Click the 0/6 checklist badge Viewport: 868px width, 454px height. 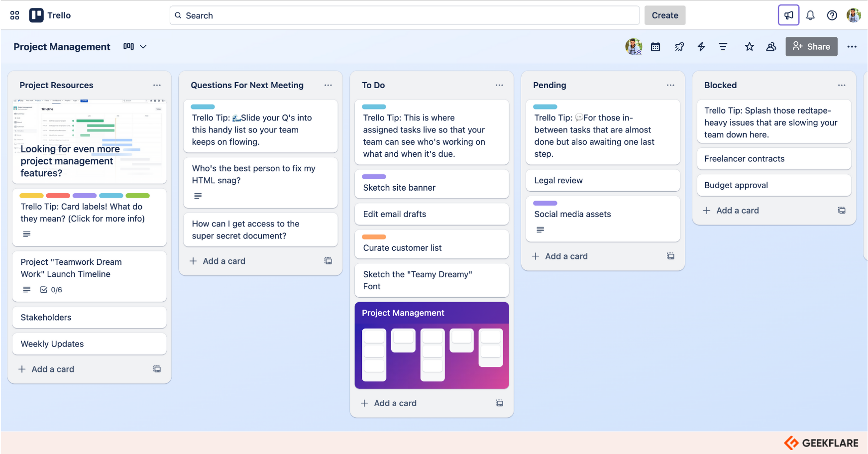51,290
